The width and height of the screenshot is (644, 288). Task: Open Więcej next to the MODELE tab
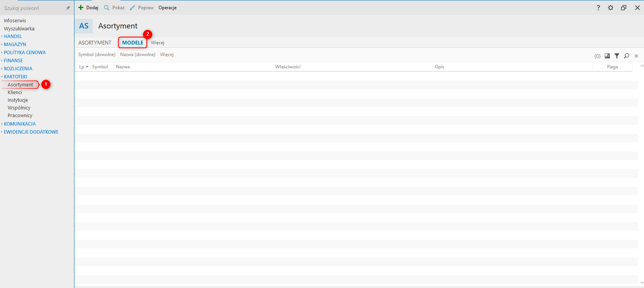click(x=157, y=43)
